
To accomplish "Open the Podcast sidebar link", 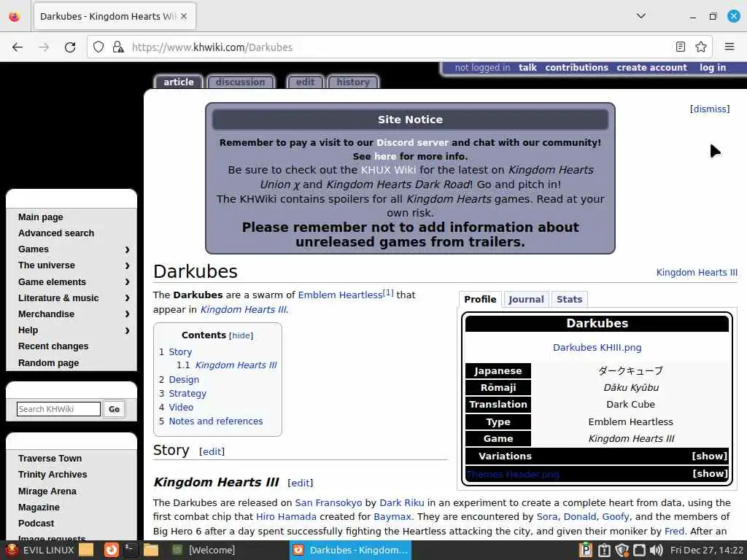I will [x=36, y=524].
